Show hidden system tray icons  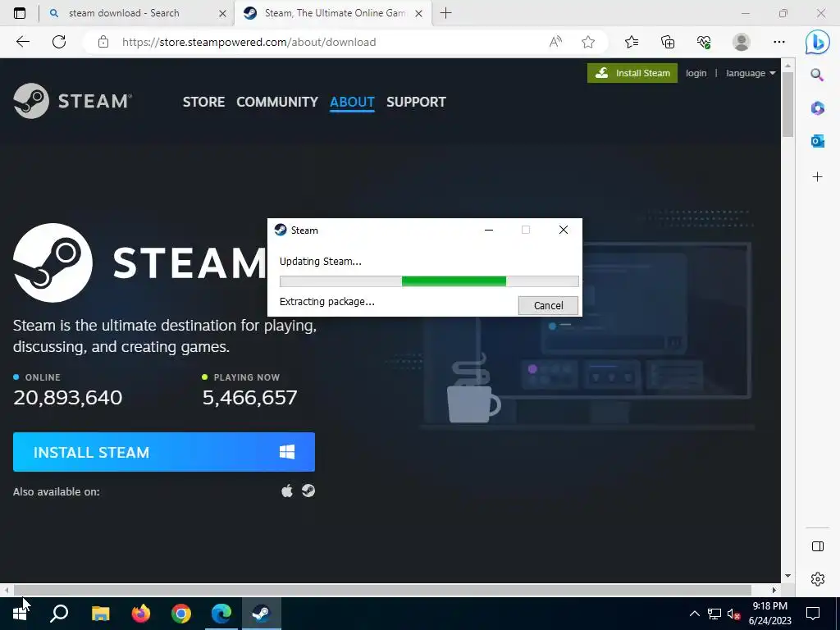point(694,614)
